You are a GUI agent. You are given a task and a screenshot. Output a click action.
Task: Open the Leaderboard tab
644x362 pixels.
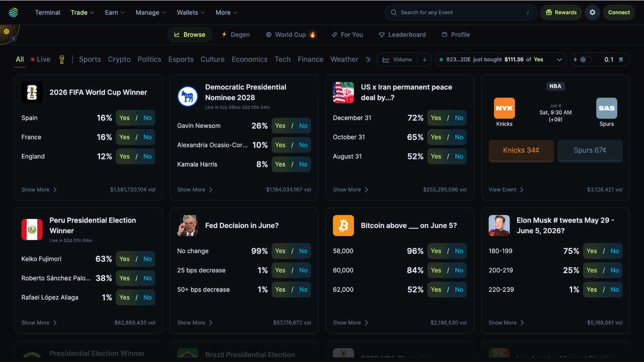pos(402,35)
